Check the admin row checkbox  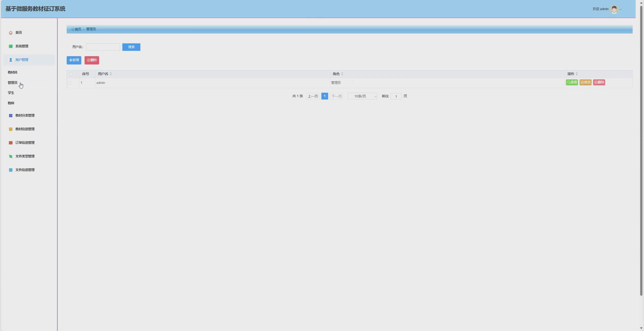70,83
